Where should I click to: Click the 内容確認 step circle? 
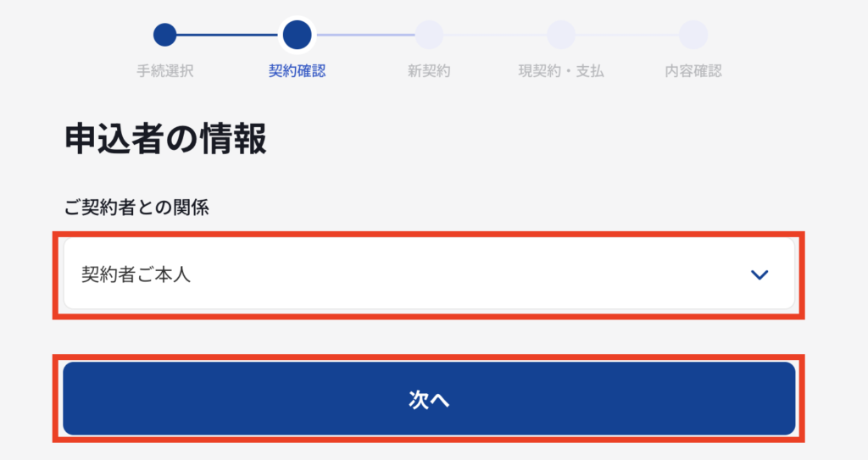point(693,35)
